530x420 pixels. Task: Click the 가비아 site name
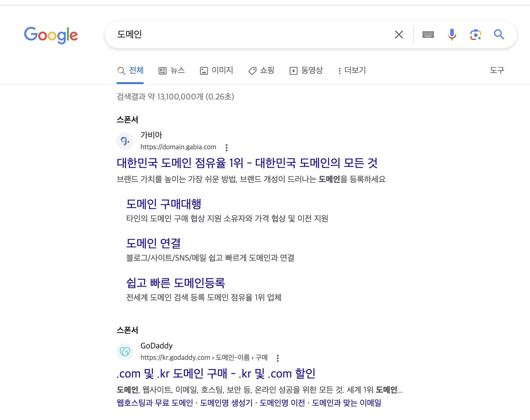tap(151, 135)
